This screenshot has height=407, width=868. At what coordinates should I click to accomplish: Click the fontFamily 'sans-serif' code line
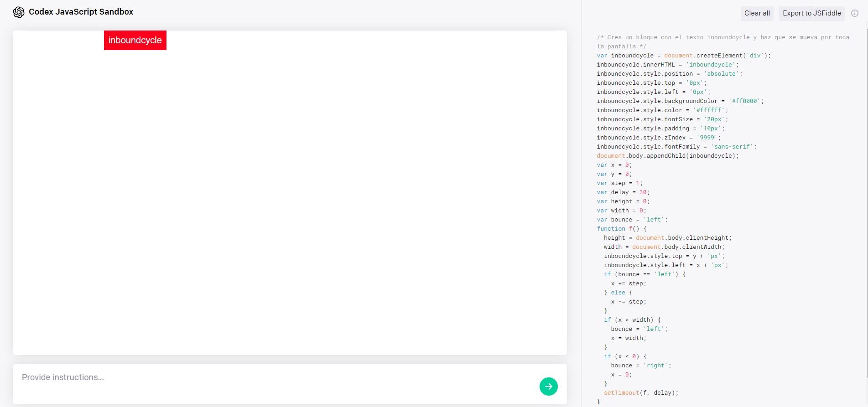click(x=676, y=147)
